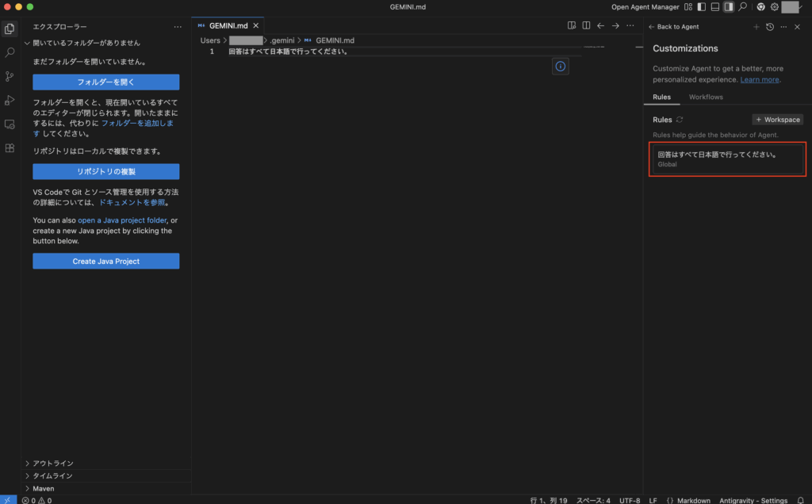Switch to the Workflows tab
Image resolution: width=812 pixels, height=504 pixels.
706,97
